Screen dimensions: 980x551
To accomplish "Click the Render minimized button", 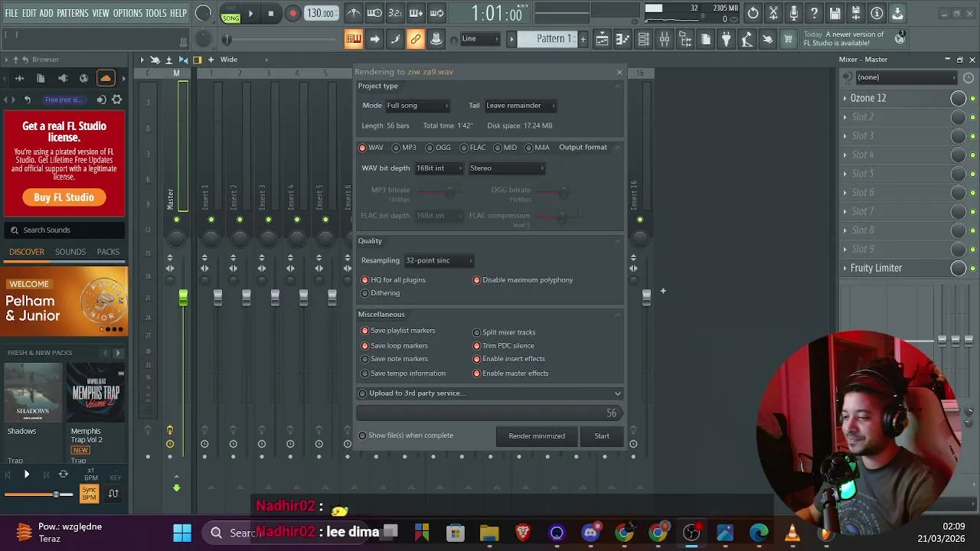I will click(x=537, y=436).
